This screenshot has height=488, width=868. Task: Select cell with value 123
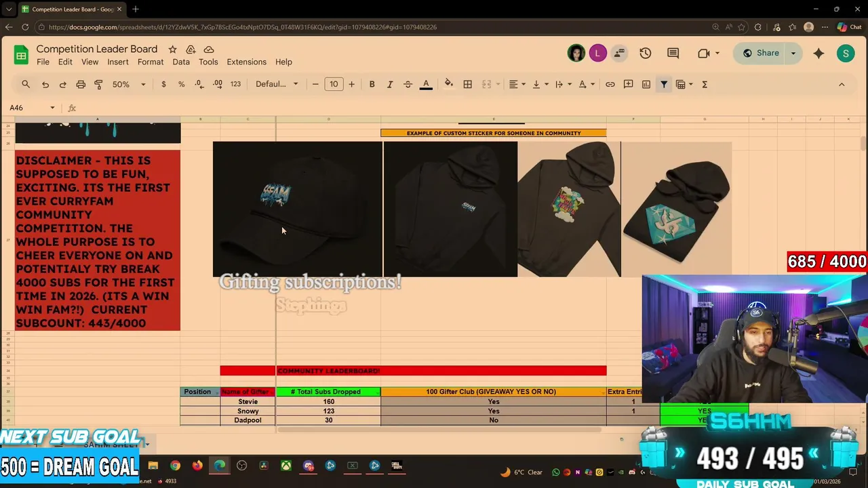click(x=328, y=411)
